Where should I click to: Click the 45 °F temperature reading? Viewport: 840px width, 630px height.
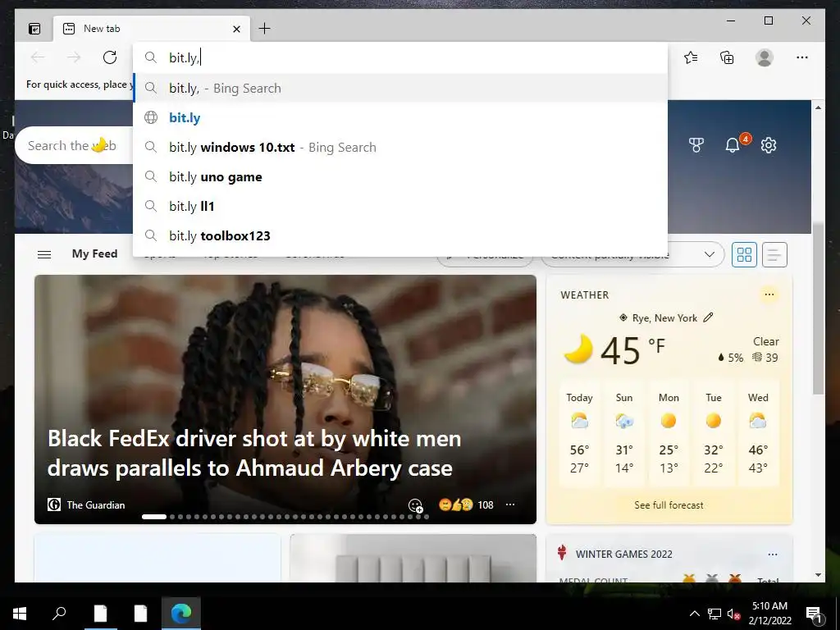(632, 350)
